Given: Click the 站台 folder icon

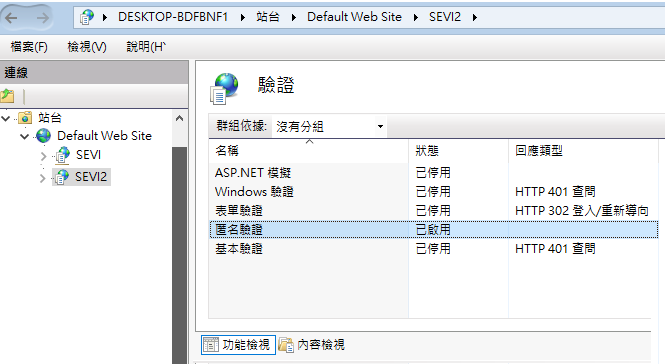Looking at the screenshot, I should 25,118.
